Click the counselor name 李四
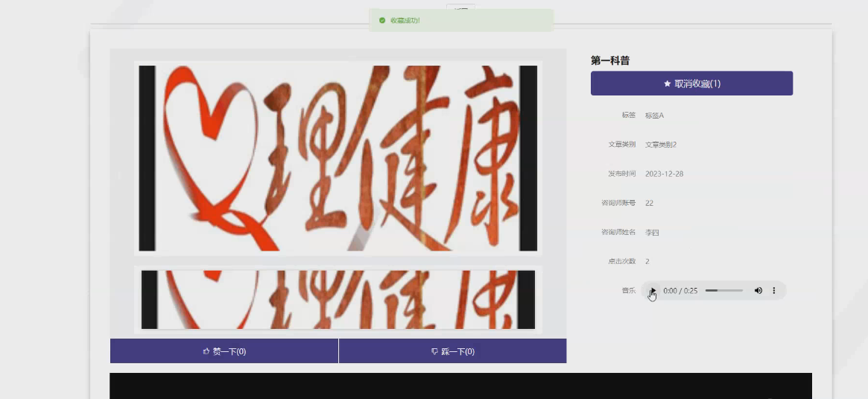 [x=652, y=232]
